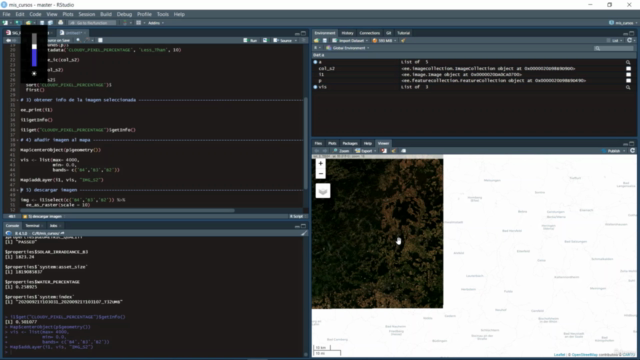Click the open file folder icon in toolbar
640x360 pixels.
(28, 23)
